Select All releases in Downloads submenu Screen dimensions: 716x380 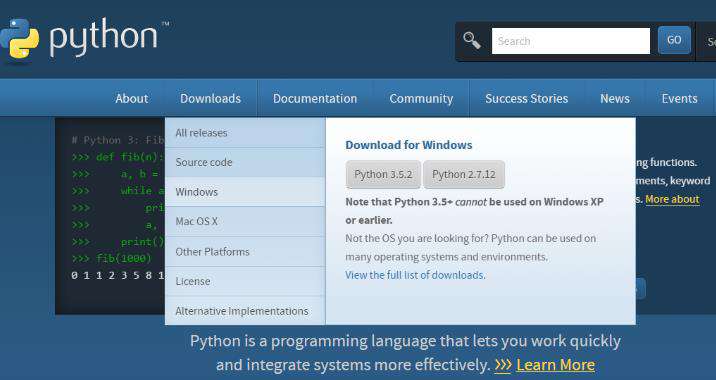[245, 133]
